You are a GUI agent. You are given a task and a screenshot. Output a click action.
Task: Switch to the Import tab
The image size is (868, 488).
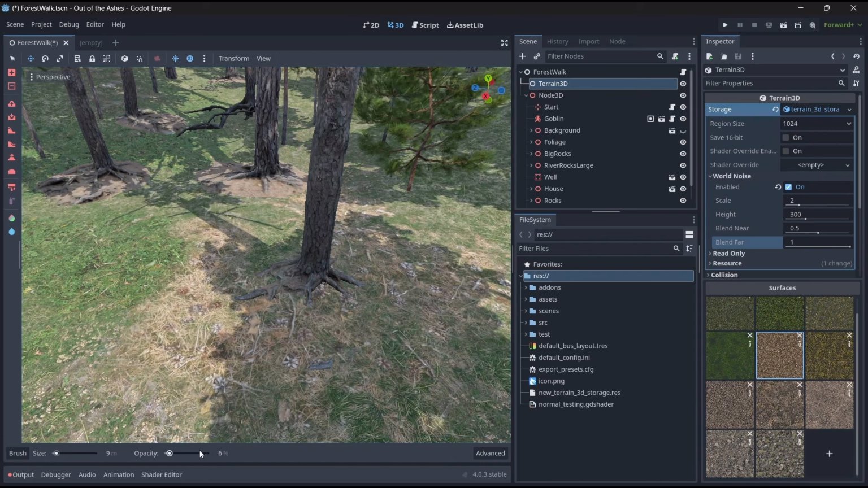pyautogui.click(x=589, y=41)
